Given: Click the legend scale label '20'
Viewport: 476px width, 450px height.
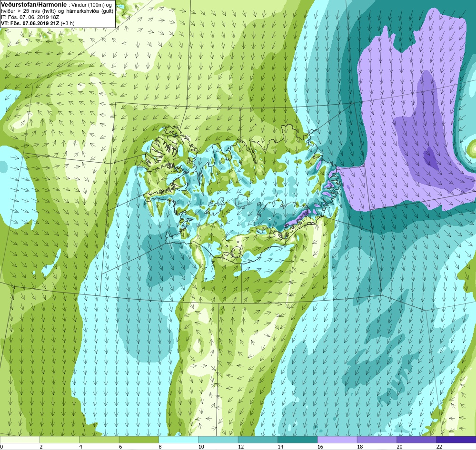Looking at the screenshot, I should point(399,447).
